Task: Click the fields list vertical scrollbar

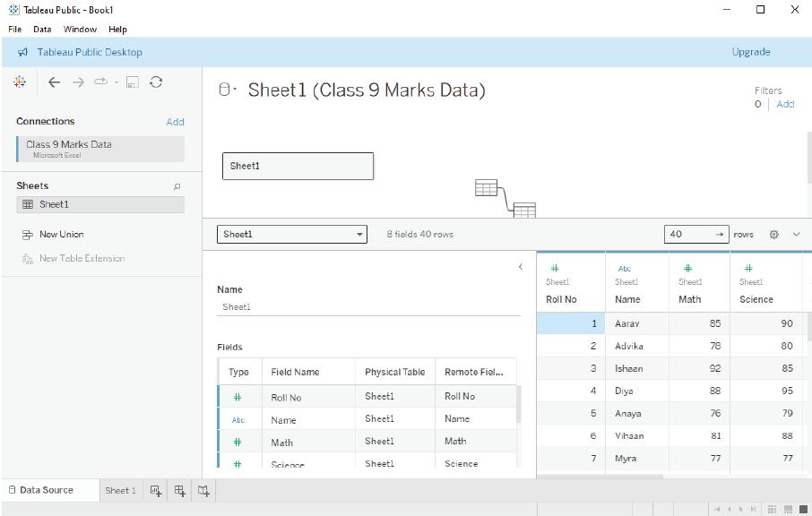Action: click(518, 404)
